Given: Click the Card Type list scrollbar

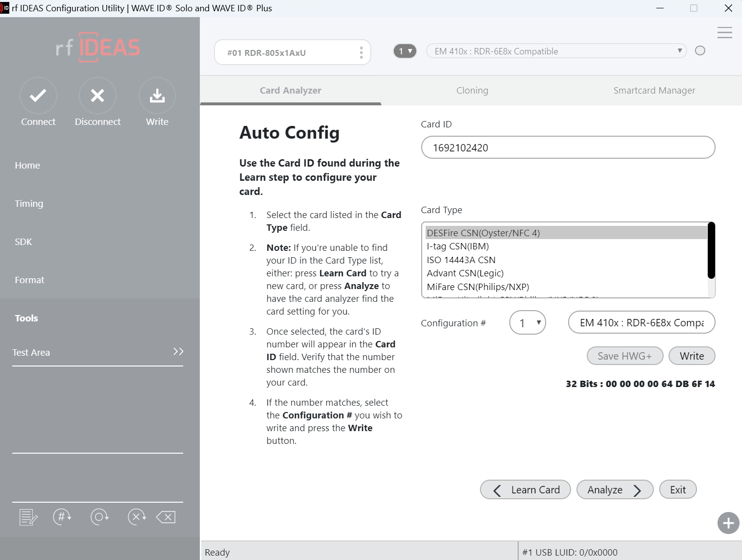Looking at the screenshot, I should 711,251.
